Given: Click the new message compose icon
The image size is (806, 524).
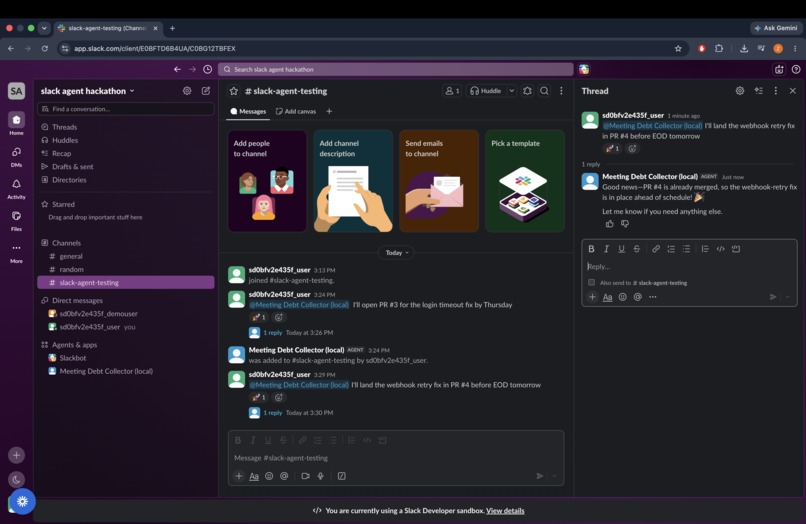Looking at the screenshot, I should (206, 91).
